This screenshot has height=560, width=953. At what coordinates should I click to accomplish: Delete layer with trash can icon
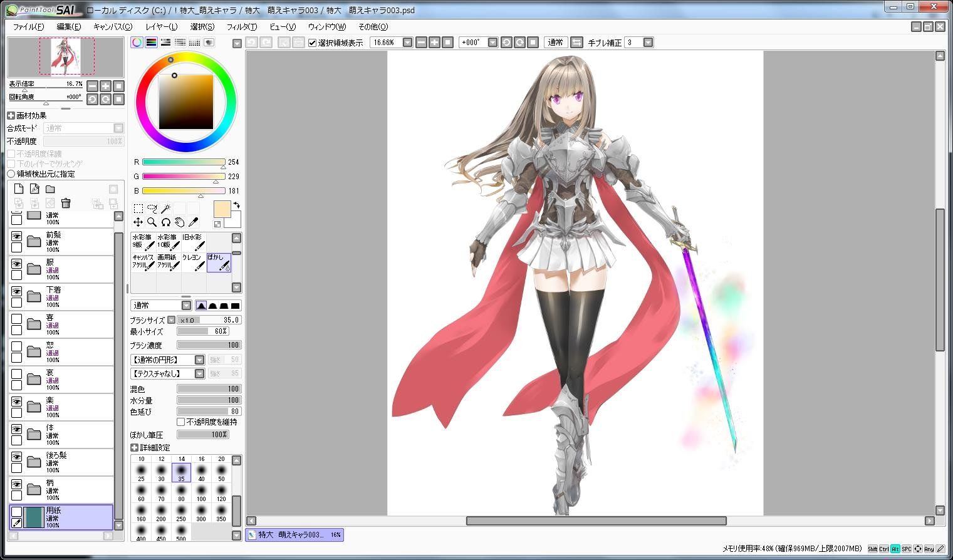[66, 203]
